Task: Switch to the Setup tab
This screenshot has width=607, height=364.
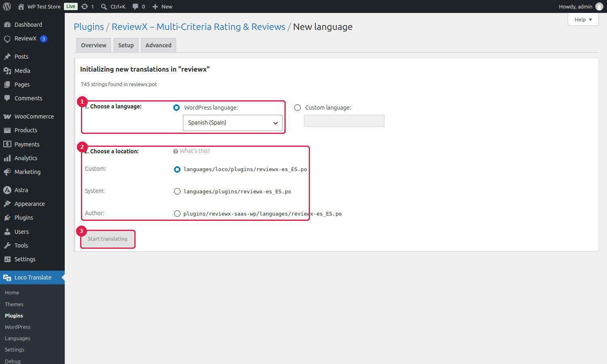Action: tap(126, 45)
